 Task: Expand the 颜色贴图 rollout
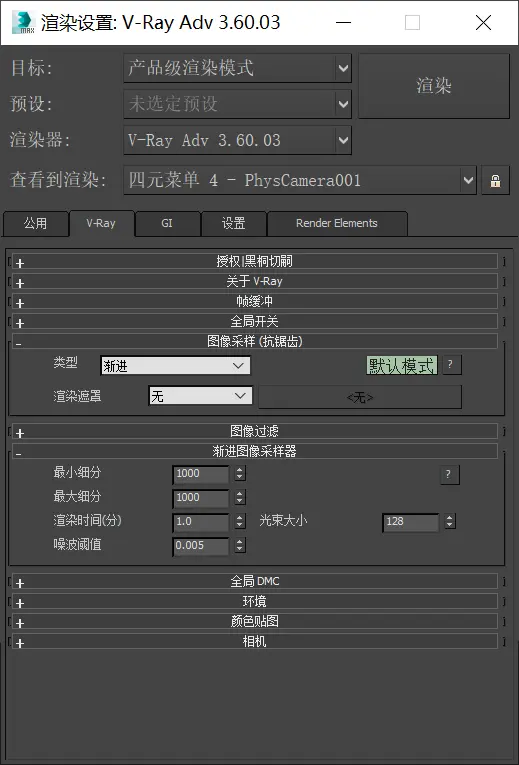[x=255, y=622]
